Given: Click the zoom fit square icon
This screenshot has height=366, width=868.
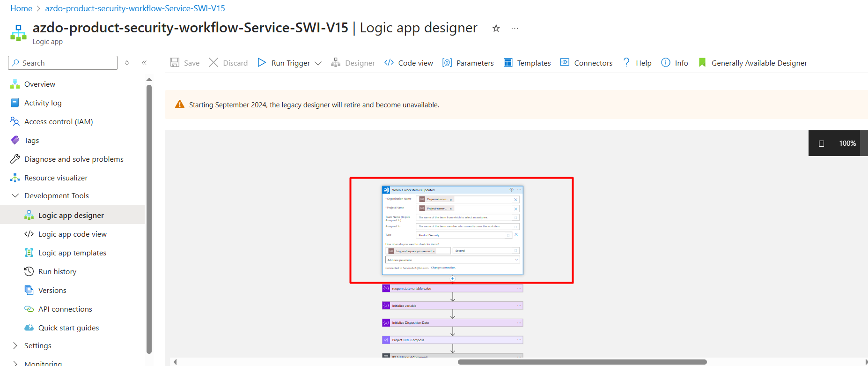Looking at the screenshot, I should (821, 143).
